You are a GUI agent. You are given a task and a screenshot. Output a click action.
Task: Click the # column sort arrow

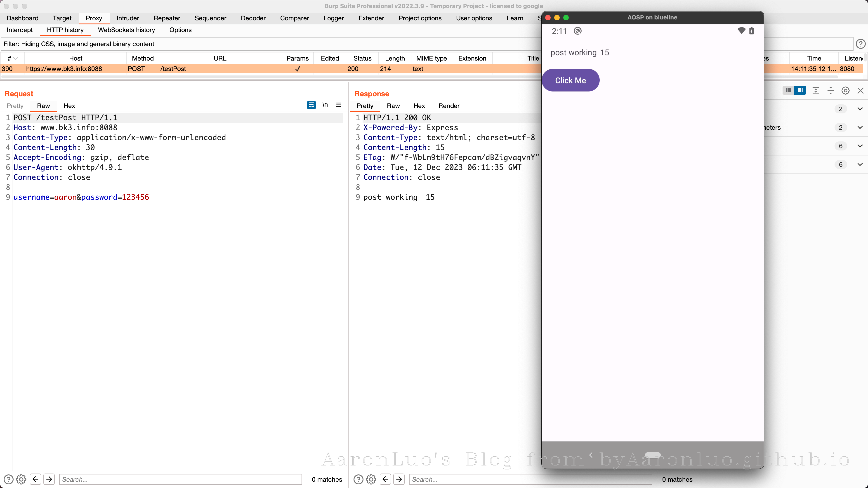click(x=16, y=58)
